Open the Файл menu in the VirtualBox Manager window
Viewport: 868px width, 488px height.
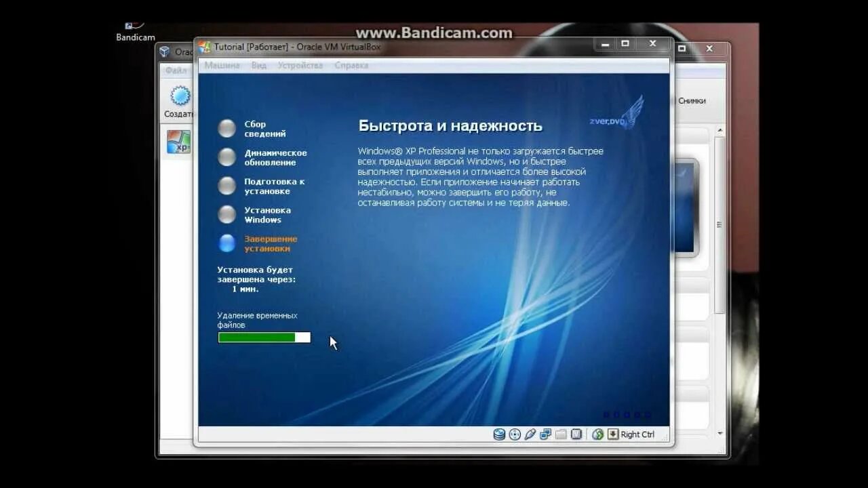pyautogui.click(x=176, y=70)
